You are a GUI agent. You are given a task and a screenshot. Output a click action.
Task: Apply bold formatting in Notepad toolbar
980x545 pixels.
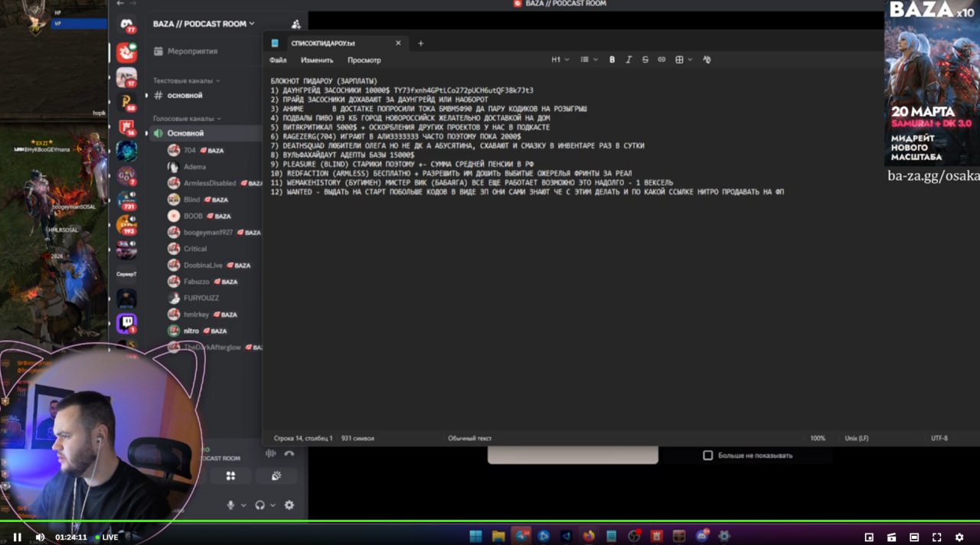coord(612,60)
